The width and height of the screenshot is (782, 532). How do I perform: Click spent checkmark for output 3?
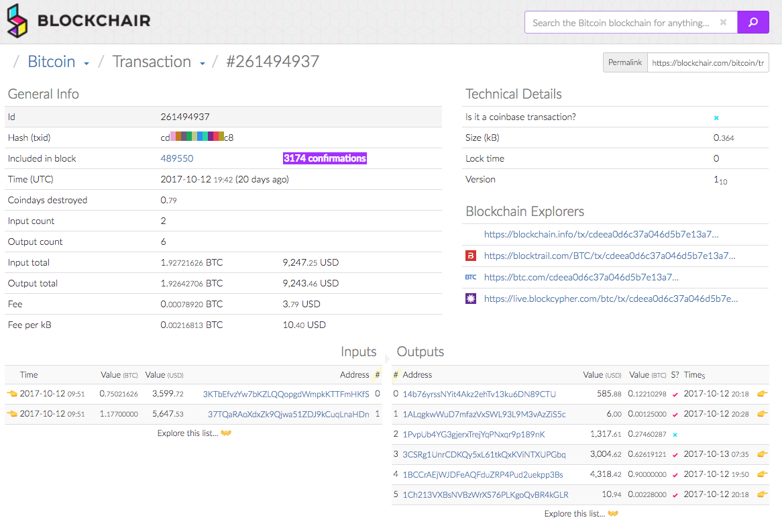click(675, 455)
